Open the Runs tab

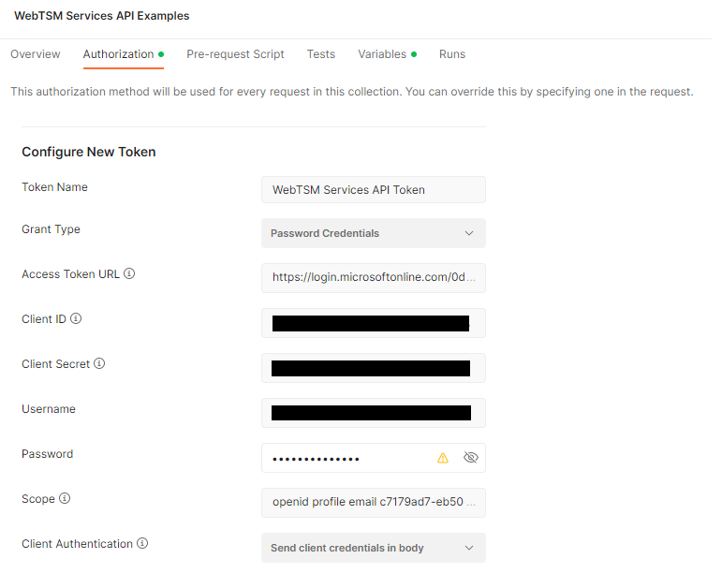pyautogui.click(x=451, y=54)
